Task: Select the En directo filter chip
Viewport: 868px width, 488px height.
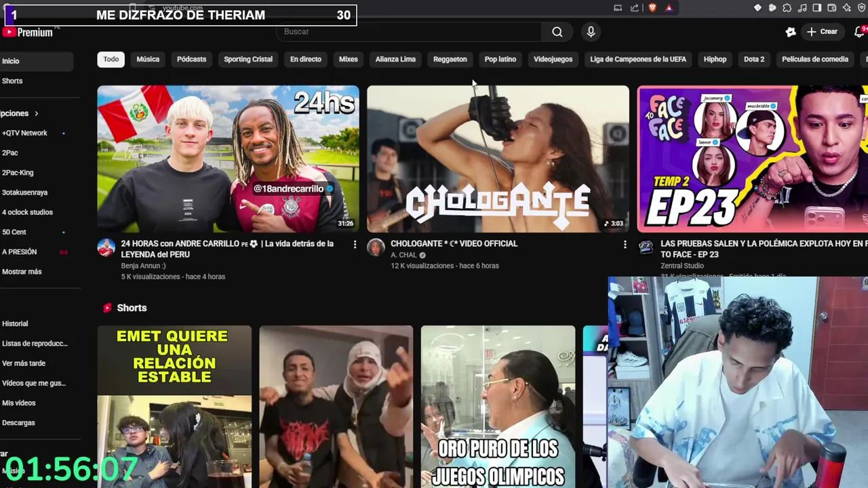Action: click(306, 59)
